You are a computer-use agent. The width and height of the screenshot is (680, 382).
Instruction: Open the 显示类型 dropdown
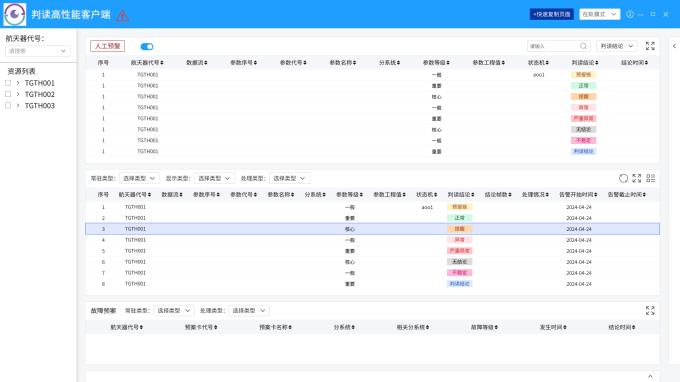tap(214, 178)
